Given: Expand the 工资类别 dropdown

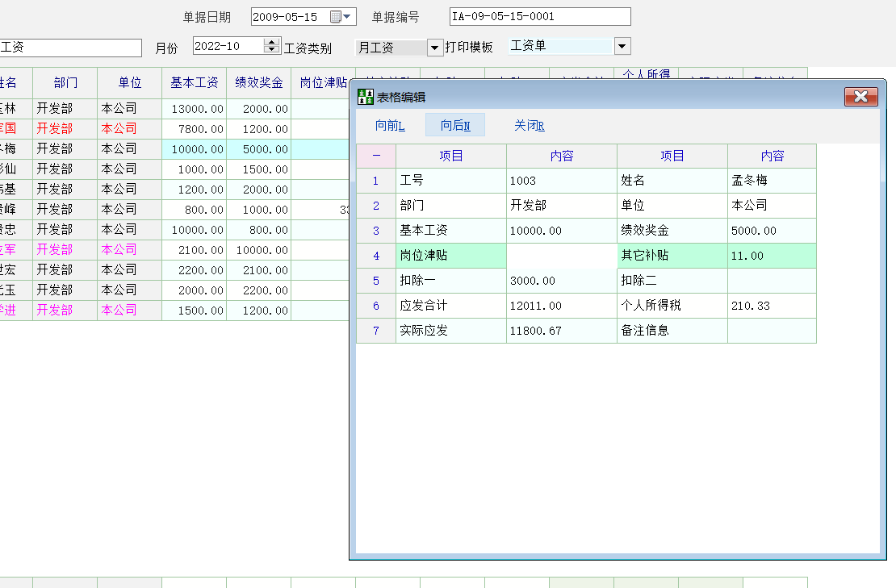Looking at the screenshot, I should click(434, 48).
